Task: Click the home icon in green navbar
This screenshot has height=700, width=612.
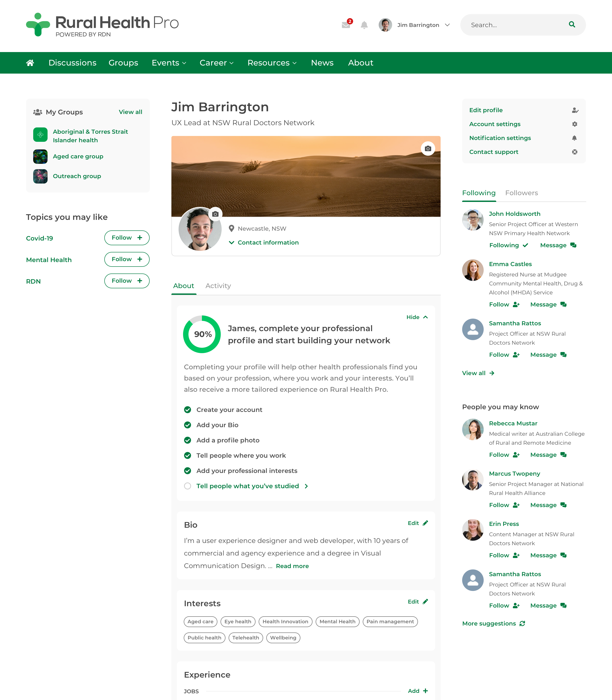Action: pyautogui.click(x=30, y=63)
